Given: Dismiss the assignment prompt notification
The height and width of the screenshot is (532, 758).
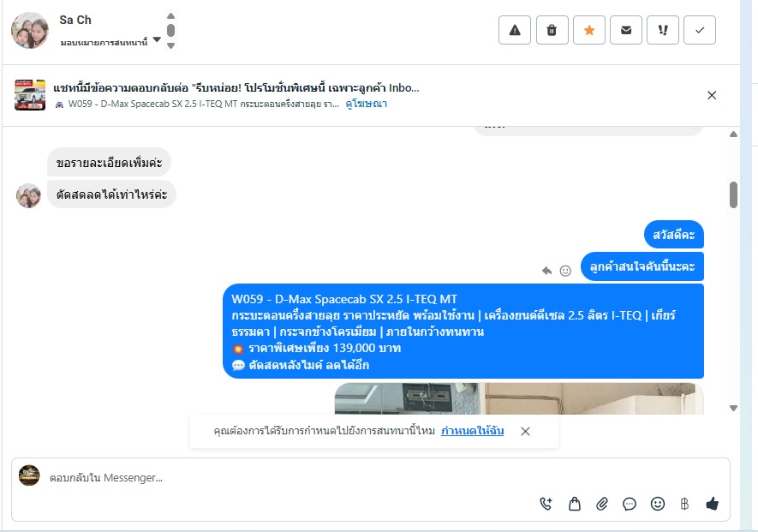Looking at the screenshot, I should pos(526,431).
